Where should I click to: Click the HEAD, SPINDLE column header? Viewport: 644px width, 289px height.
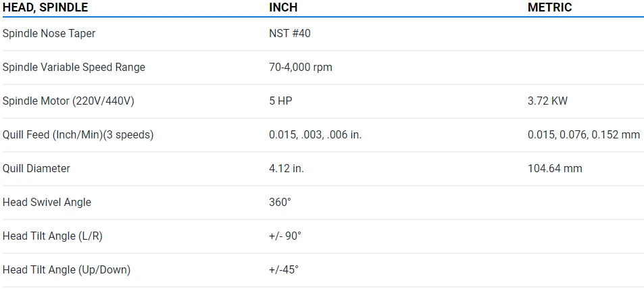coord(45,7)
